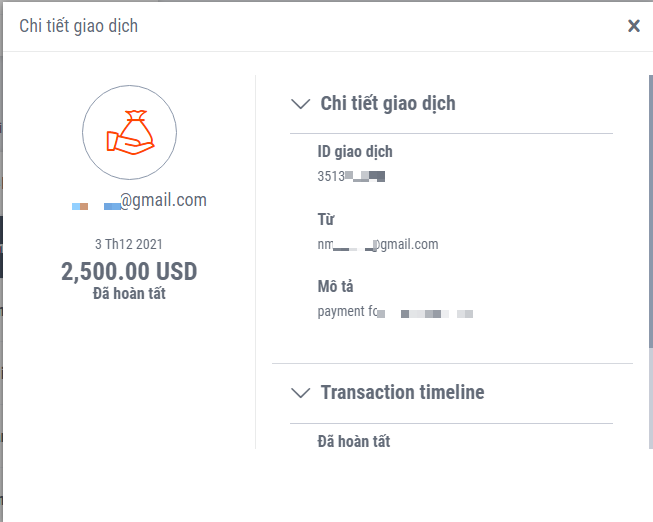Click the vertical scrollbar thumb
This screenshot has height=522, width=653.
pyautogui.click(x=650, y=210)
